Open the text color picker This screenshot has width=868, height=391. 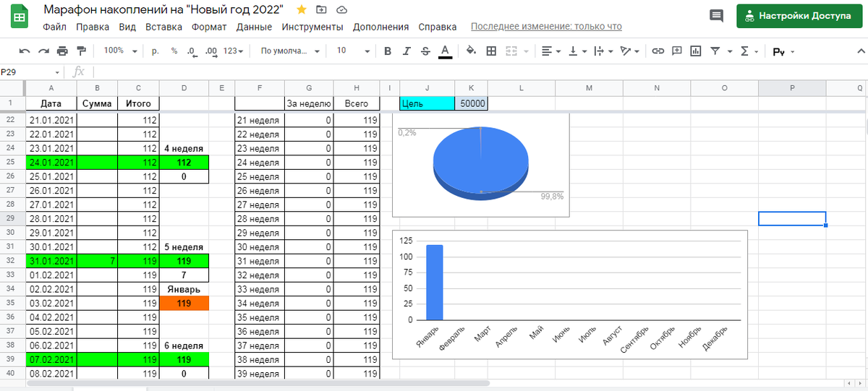coord(445,51)
